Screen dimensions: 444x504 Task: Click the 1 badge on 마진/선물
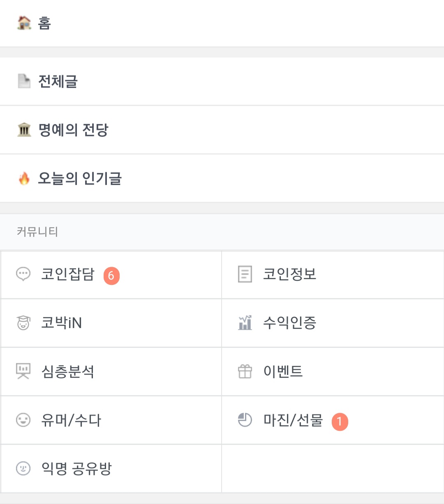(340, 422)
